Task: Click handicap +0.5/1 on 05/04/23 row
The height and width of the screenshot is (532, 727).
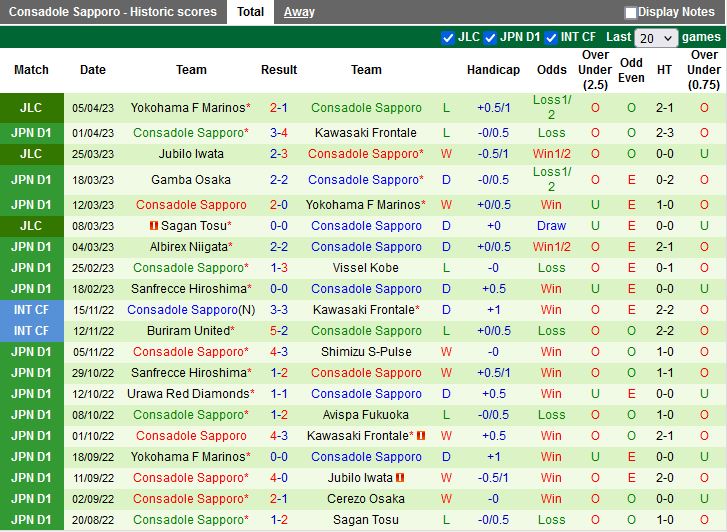Action: [493, 108]
